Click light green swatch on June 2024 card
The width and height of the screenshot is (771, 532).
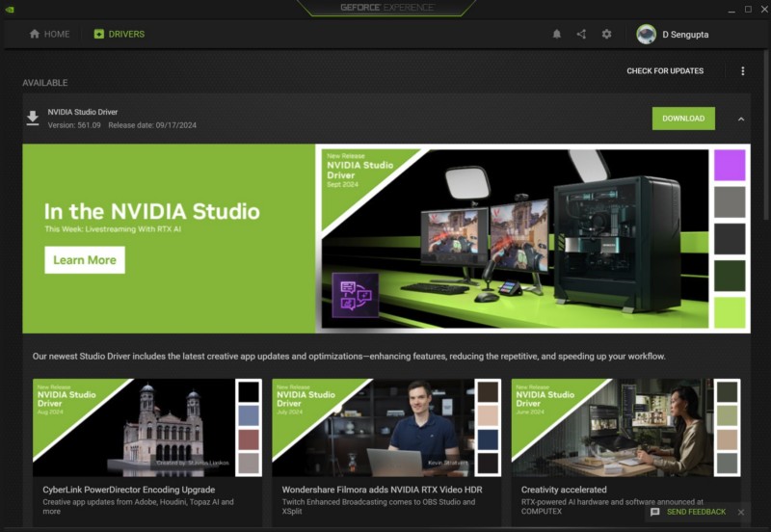(728, 416)
